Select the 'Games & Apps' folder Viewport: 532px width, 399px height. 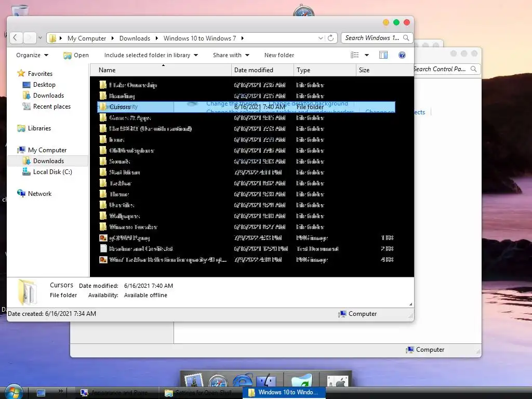click(x=246, y=118)
